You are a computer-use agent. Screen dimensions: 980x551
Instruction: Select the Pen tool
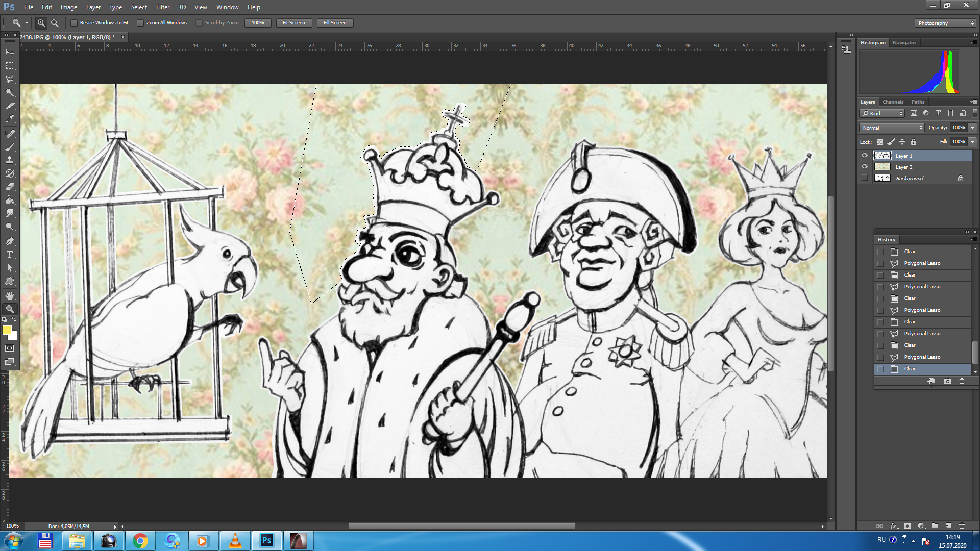point(10,241)
